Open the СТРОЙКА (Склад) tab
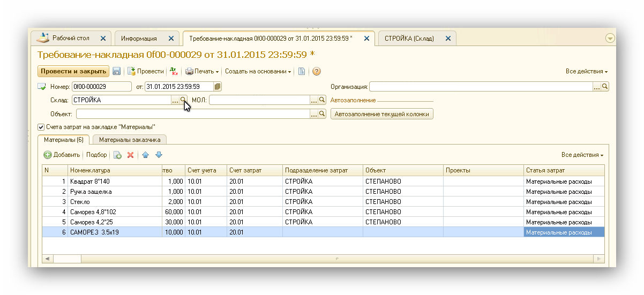This screenshot has height=295, width=644. pyautogui.click(x=409, y=39)
